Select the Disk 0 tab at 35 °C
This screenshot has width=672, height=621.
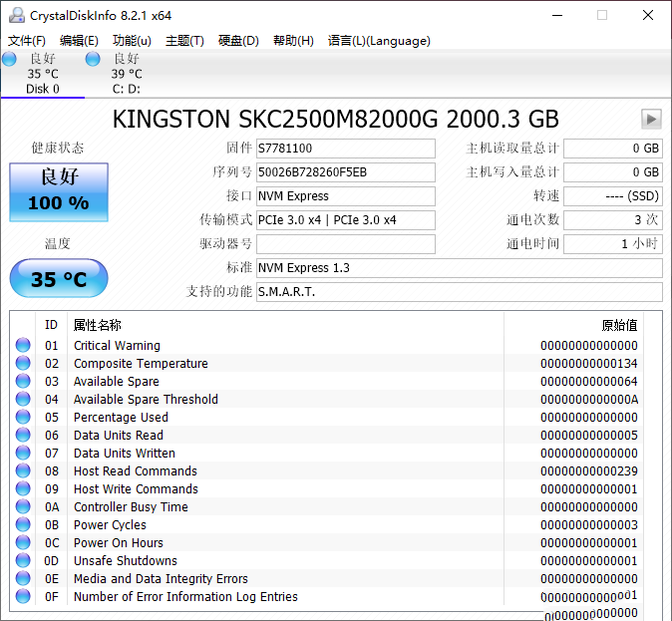pos(43,74)
